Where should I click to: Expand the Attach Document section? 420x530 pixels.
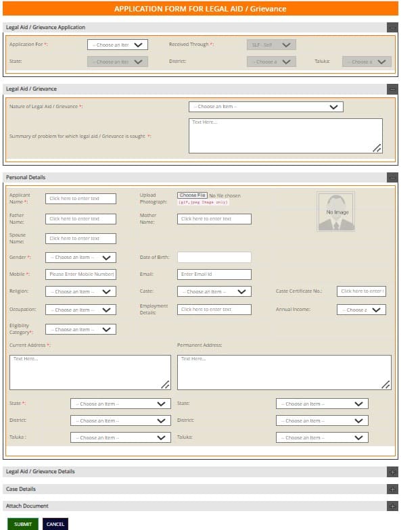[392, 506]
